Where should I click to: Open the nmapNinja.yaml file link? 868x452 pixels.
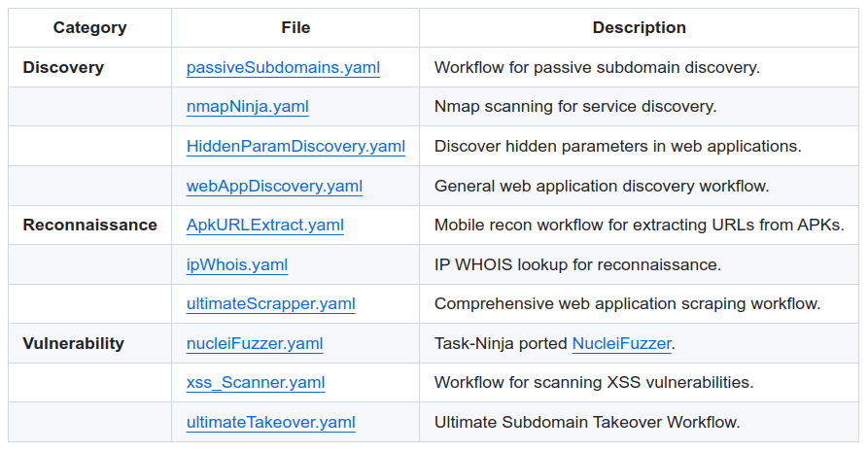click(248, 106)
